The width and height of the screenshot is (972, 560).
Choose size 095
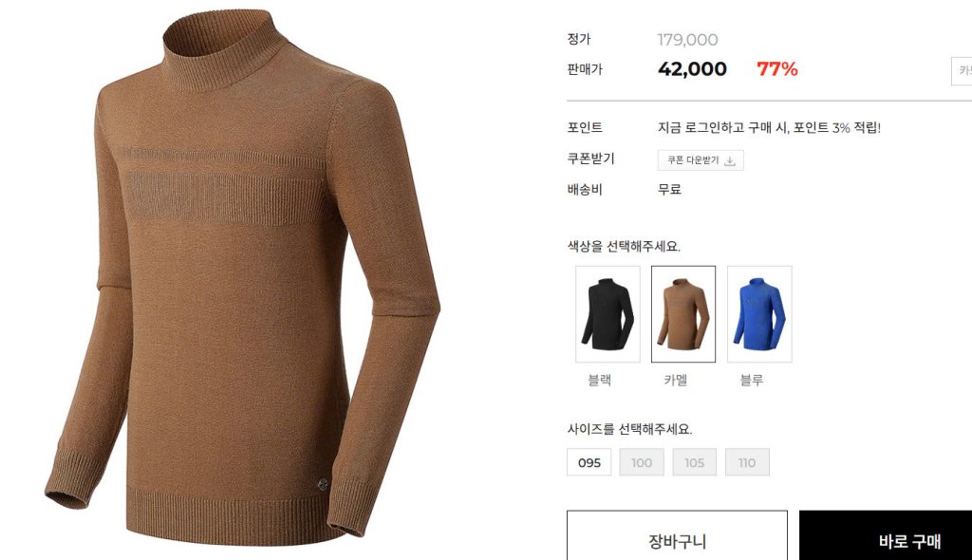[589, 462]
